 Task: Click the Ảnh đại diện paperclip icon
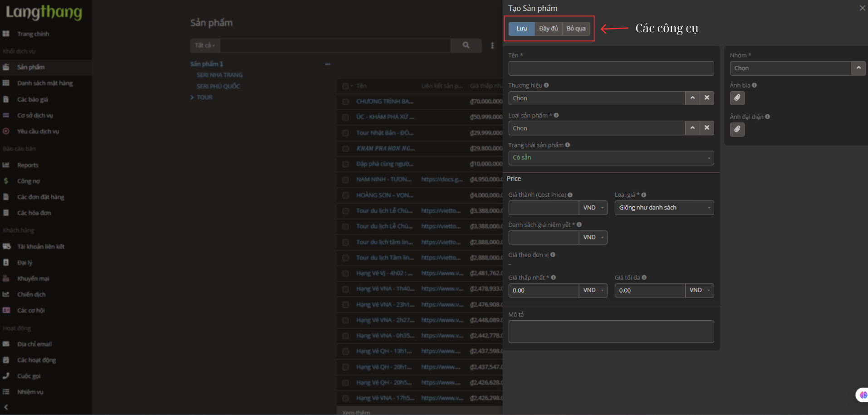tap(737, 130)
